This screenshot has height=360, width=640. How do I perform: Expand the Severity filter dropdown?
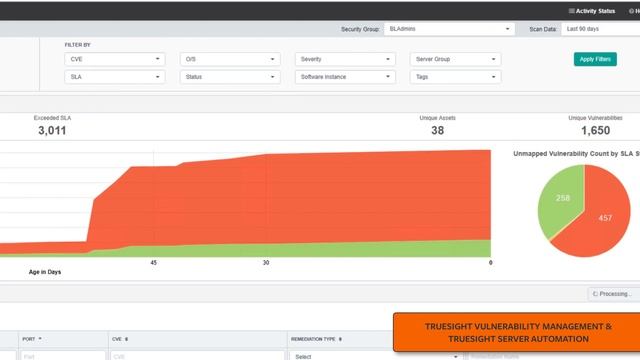click(345, 59)
